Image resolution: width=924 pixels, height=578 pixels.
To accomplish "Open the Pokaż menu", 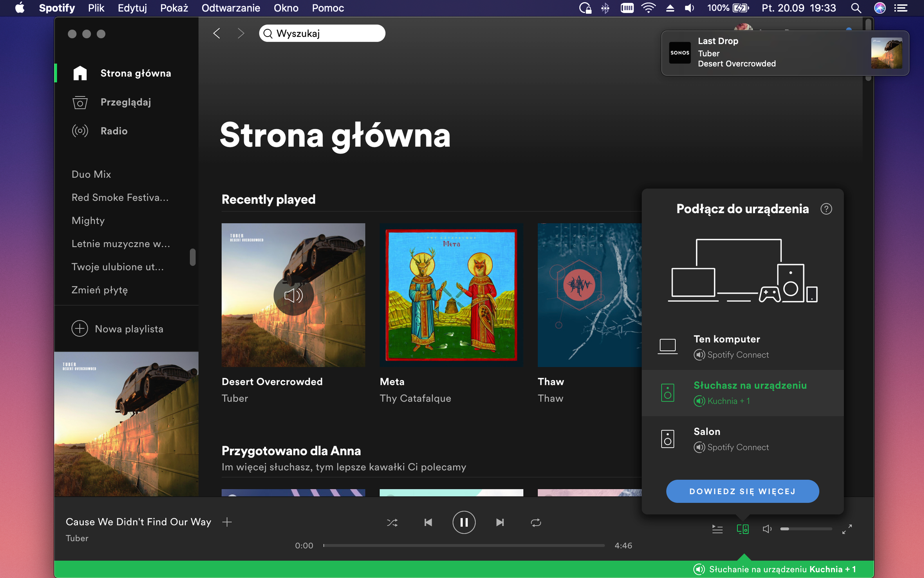I will click(174, 8).
